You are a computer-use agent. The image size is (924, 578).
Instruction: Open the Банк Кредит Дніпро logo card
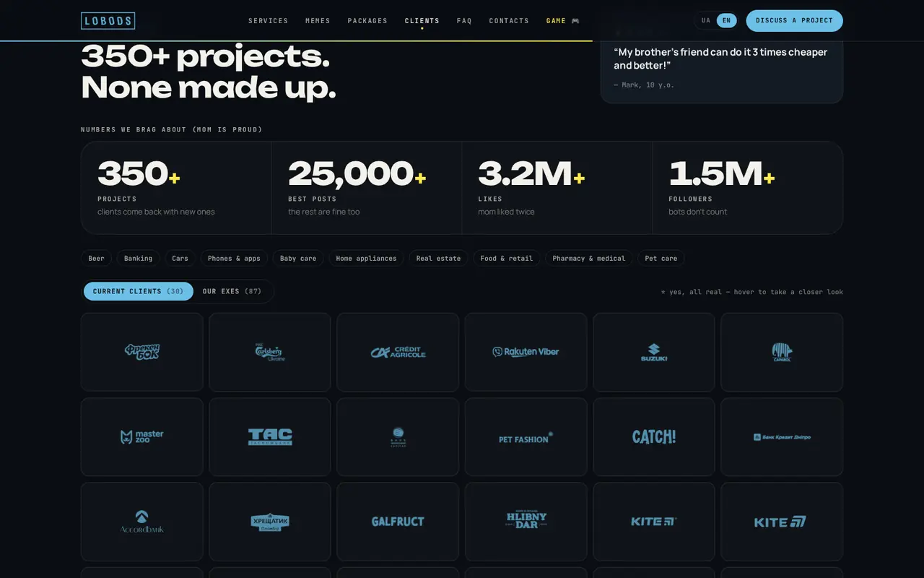(x=782, y=437)
